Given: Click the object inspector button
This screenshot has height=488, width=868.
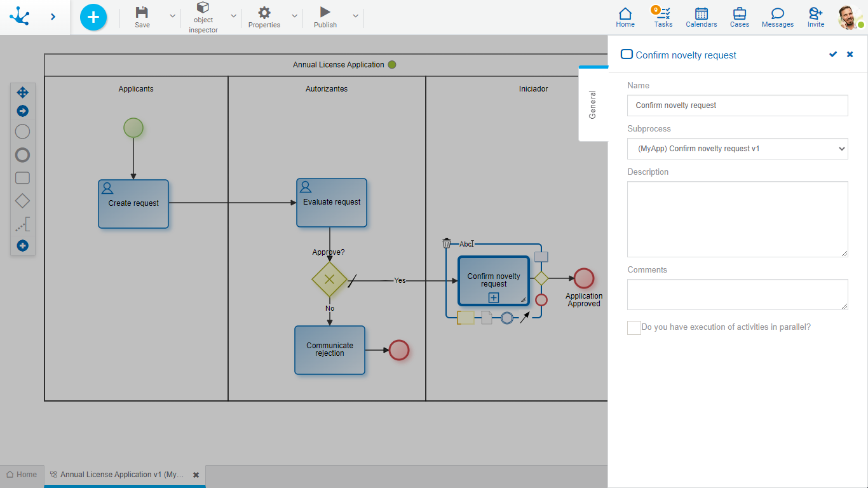Looking at the screenshot, I should pyautogui.click(x=203, y=17).
